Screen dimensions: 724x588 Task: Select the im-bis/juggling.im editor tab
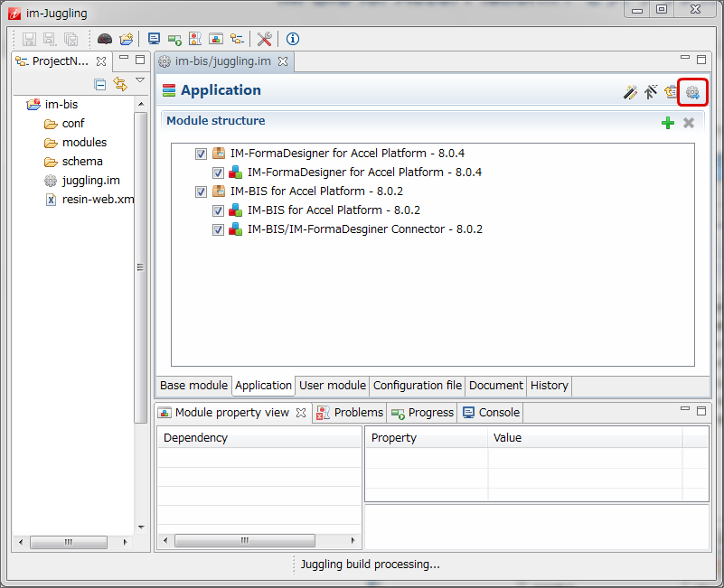coord(222,61)
